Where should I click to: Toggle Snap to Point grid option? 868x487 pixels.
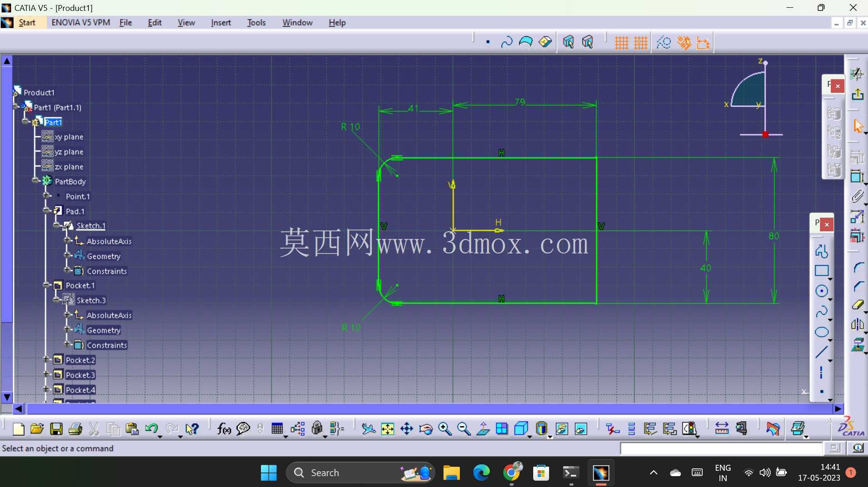641,43
